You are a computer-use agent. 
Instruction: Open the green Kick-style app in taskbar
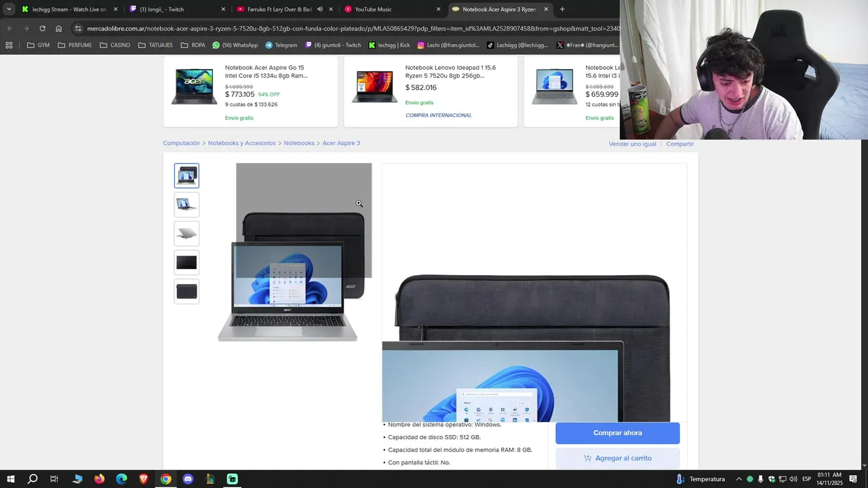pyautogui.click(x=232, y=479)
